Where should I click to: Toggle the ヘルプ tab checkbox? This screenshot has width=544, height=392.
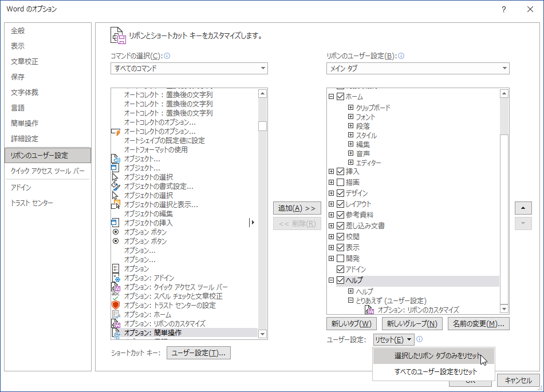point(340,280)
